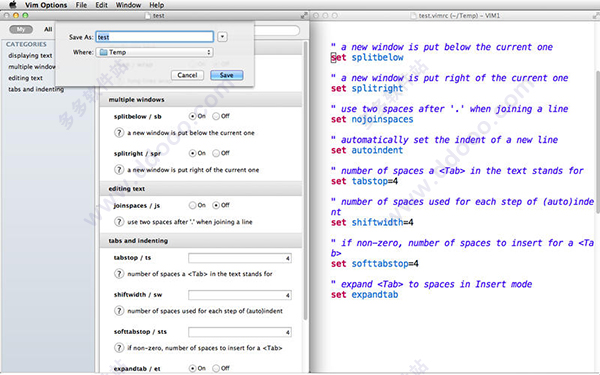Screen dimensions: 600x375
Task: Select editing text category
Action: 25,78
